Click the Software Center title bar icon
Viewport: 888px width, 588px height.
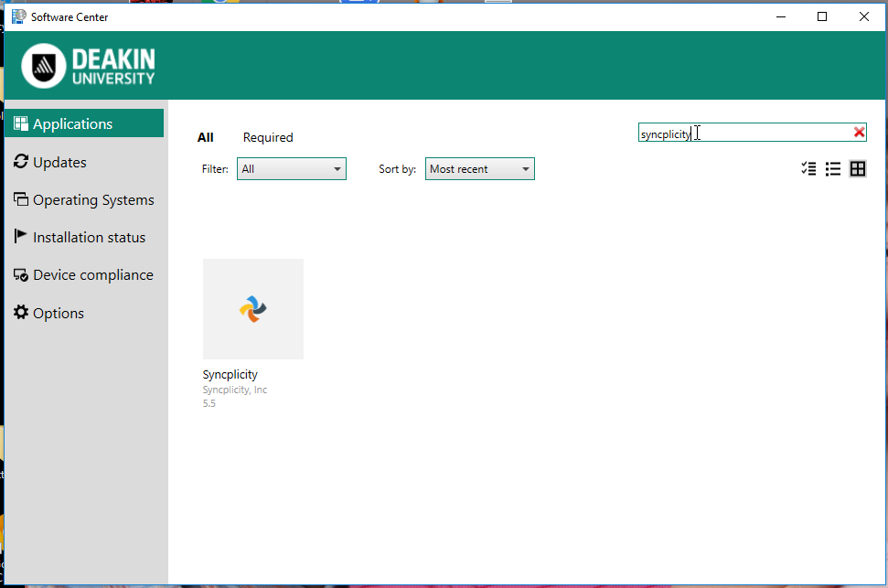pyautogui.click(x=18, y=17)
